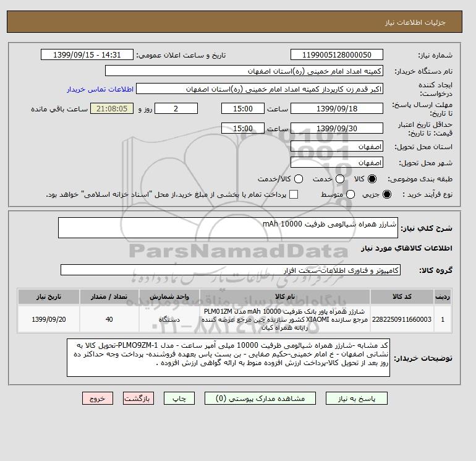Click the request creator field اکبر قدم زن
This screenshot has width=476, height=461.
[260, 89]
